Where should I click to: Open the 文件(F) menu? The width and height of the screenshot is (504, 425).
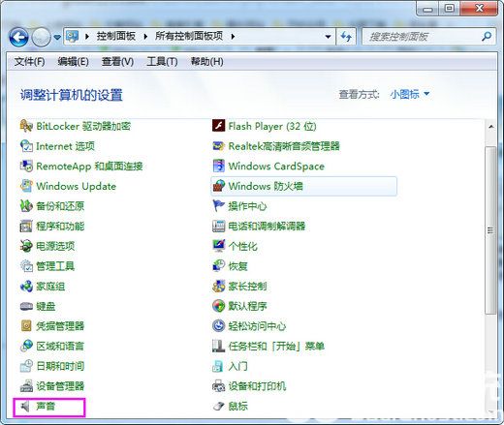tap(29, 61)
